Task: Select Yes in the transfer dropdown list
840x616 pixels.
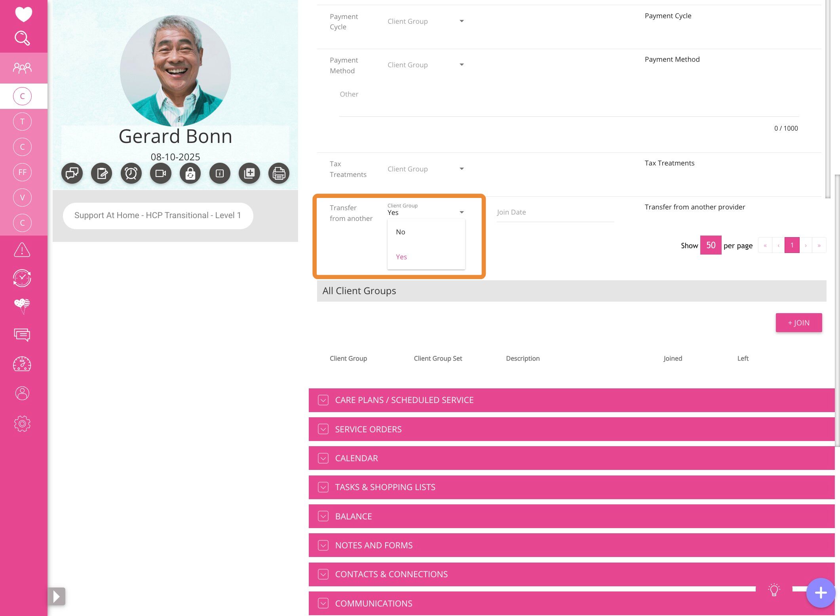Action: point(401,257)
